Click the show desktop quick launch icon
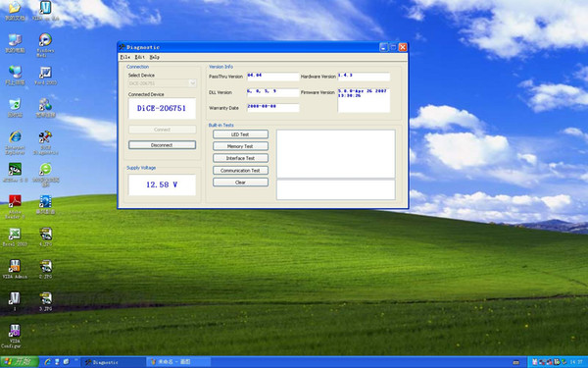 point(67,362)
